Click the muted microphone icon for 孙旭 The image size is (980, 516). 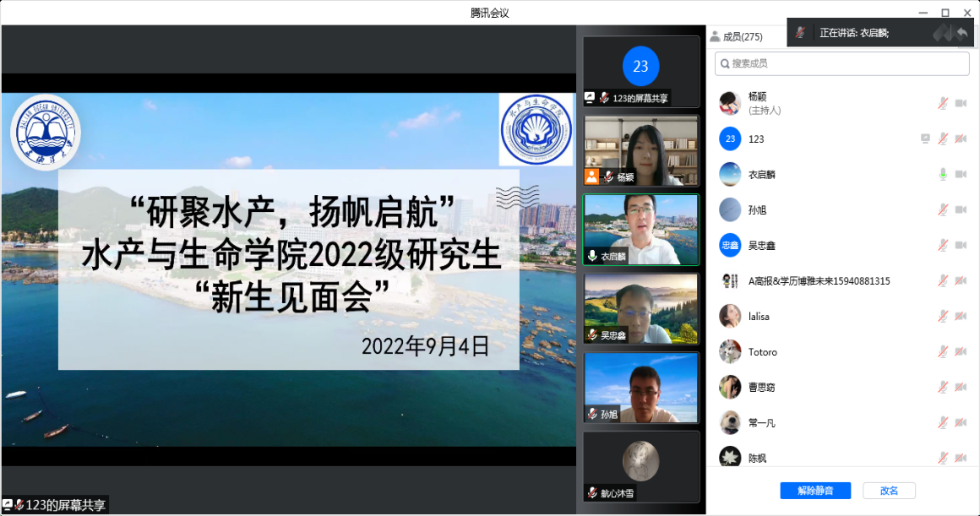tap(943, 209)
